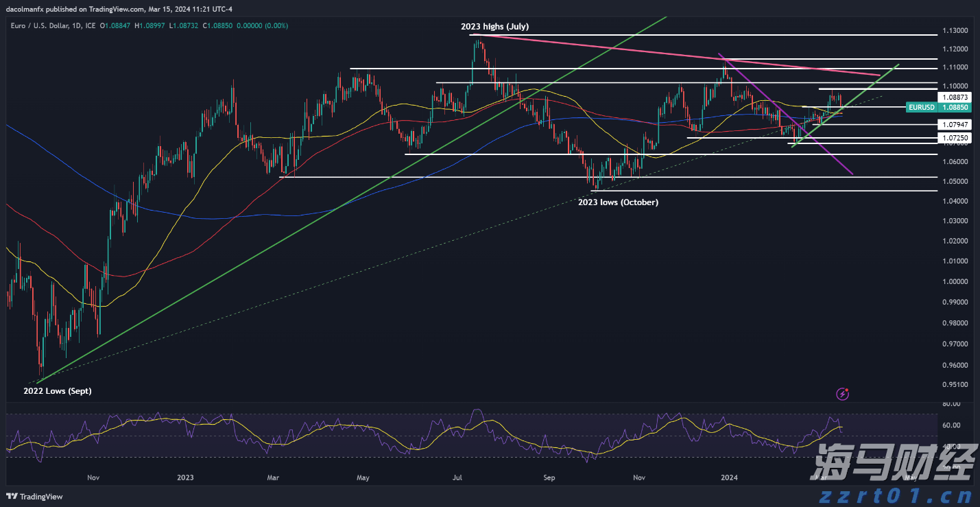The height and width of the screenshot is (507, 980).
Task: Click the 2024 label on time axis
Action: point(728,477)
